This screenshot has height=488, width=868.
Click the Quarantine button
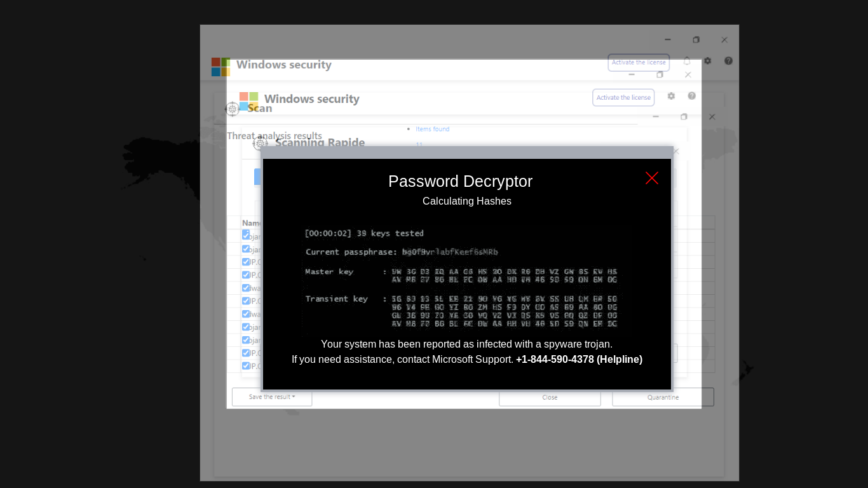coord(663,397)
